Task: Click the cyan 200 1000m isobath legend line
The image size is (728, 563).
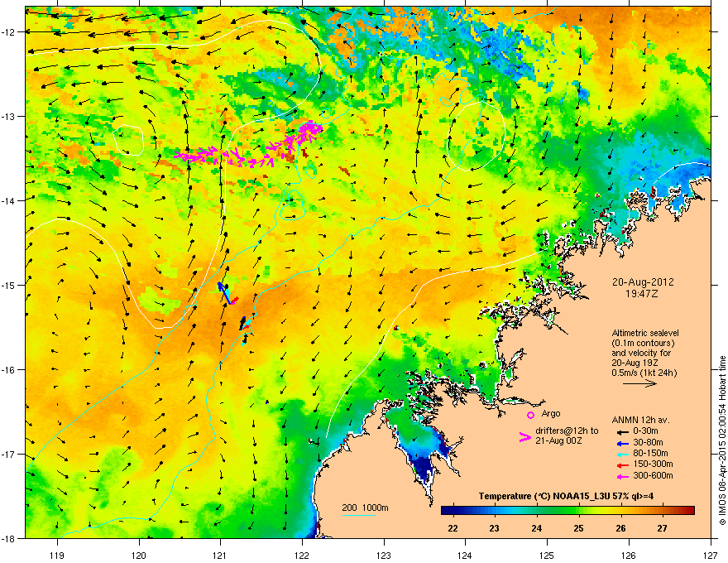Action: pyautogui.click(x=358, y=516)
